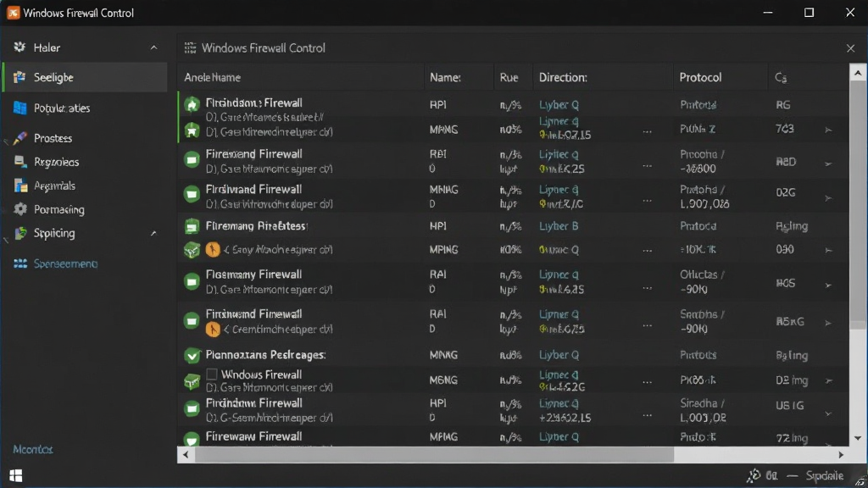Click the green checkmark icon of Pionnoztans Pedreages
868x488 pixels.
[192, 355]
